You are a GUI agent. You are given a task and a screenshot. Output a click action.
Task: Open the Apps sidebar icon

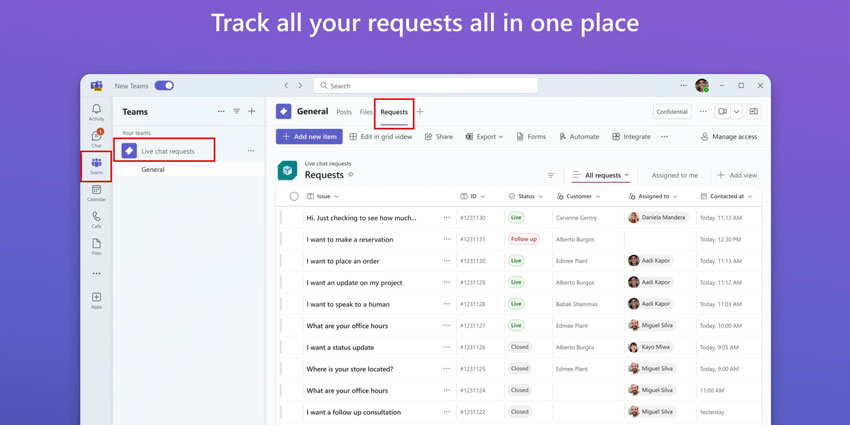tap(96, 300)
